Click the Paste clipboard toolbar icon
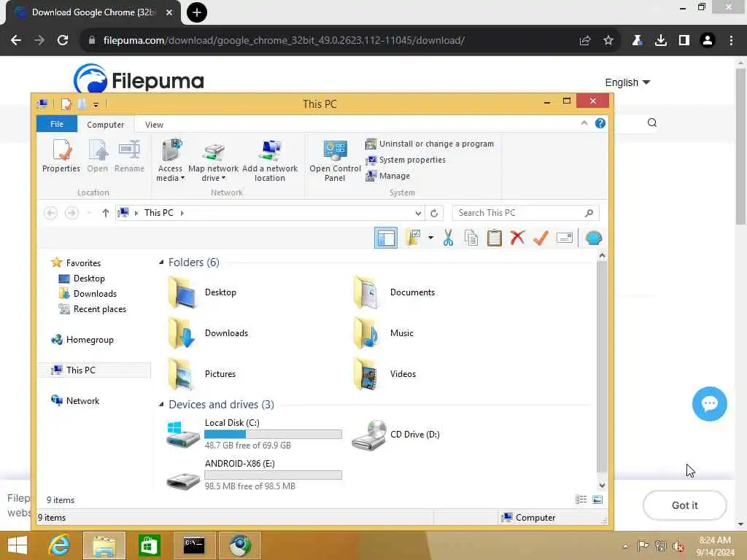Screen dimensions: 747x560 click(495, 238)
